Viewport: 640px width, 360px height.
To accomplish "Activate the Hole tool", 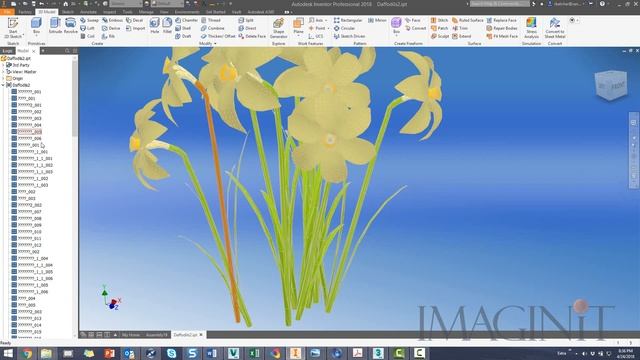I will coord(154,26).
